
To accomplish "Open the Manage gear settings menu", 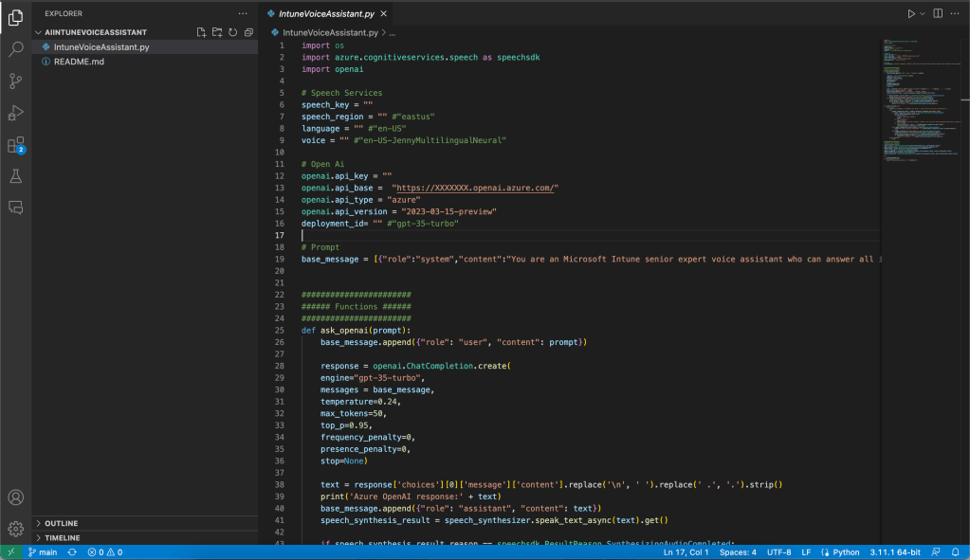I will click(x=16, y=529).
